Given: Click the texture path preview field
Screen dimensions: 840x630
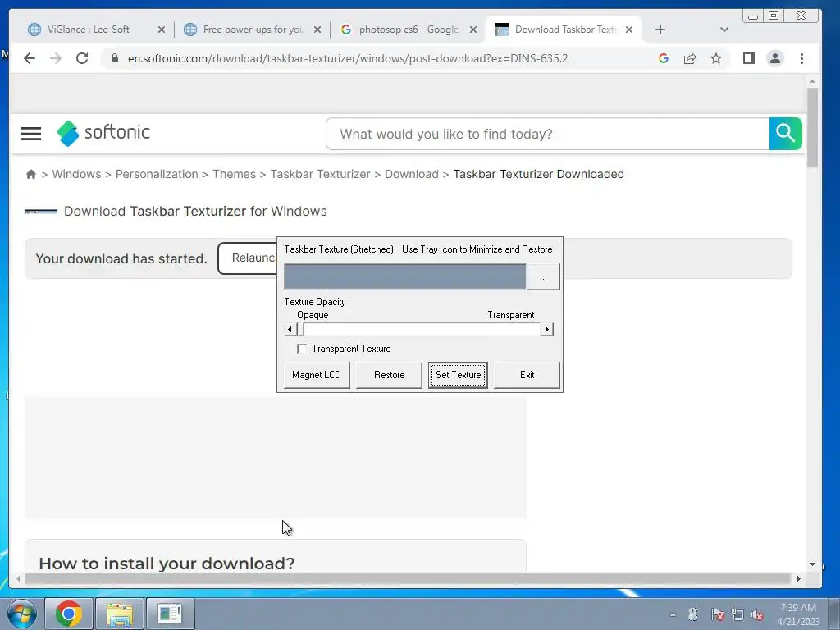Looking at the screenshot, I should pyautogui.click(x=405, y=277).
